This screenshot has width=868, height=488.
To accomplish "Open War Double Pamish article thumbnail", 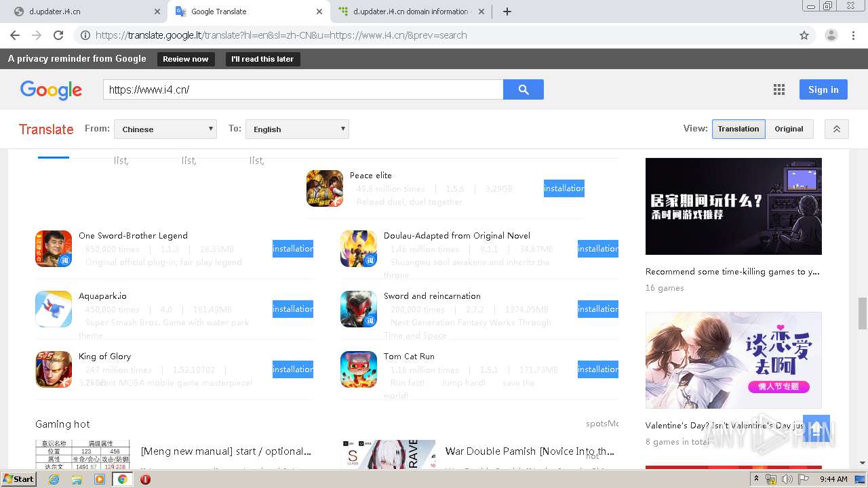I will (388, 454).
